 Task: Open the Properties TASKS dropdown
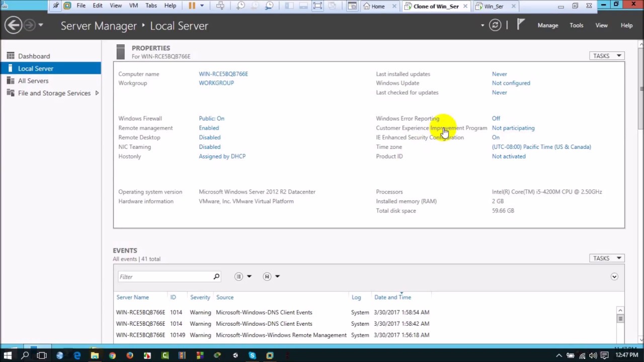click(x=607, y=56)
